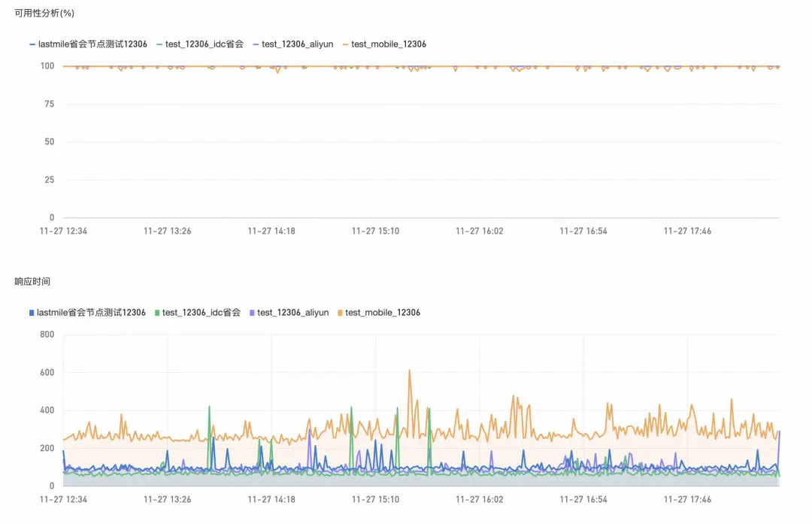Image resolution: width=812 pixels, height=524 pixels.
Task: Click the 11-27 17:46 label under the response-time chart
Action: (687, 500)
